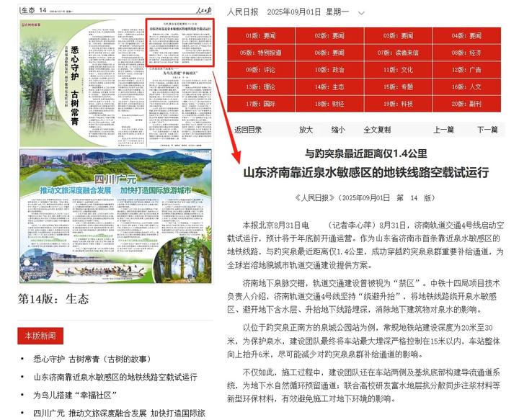Go to next article with 下一篇

coord(487,130)
